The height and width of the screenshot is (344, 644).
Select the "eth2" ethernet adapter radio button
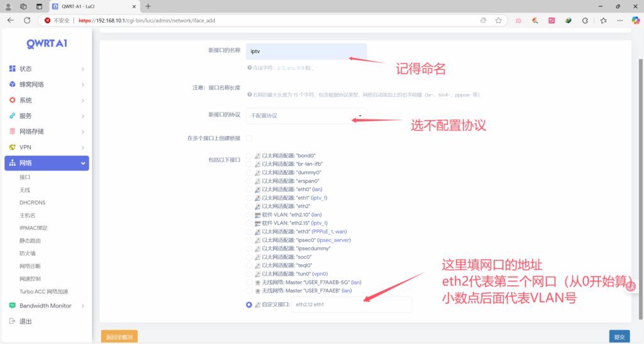[250, 206]
